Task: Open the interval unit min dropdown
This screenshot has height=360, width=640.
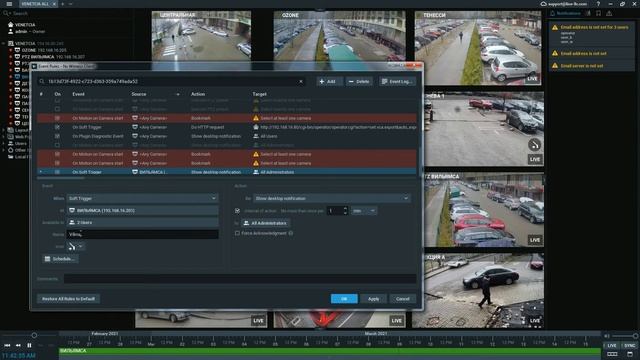Action: (364, 211)
